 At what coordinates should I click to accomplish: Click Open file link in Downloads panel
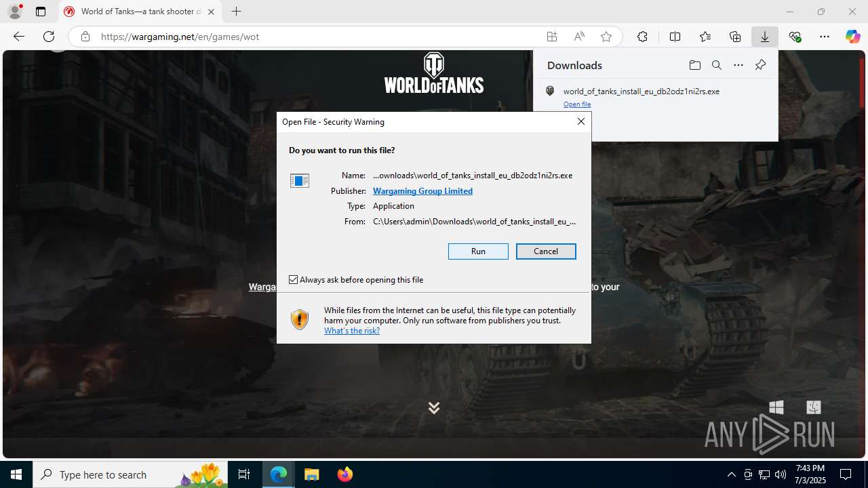tap(577, 104)
